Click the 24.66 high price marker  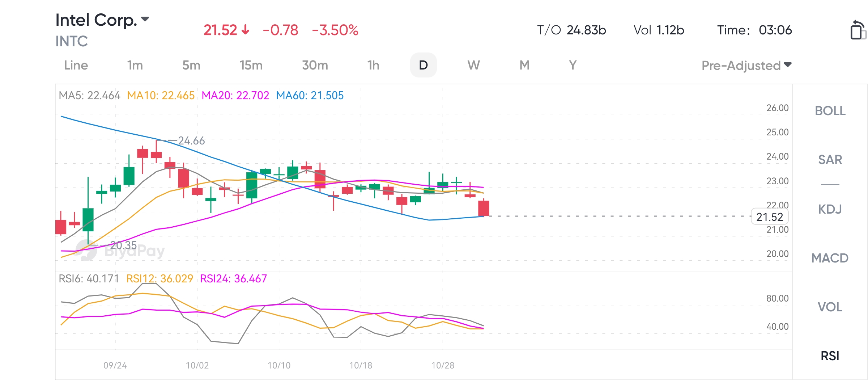[x=191, y=140]
